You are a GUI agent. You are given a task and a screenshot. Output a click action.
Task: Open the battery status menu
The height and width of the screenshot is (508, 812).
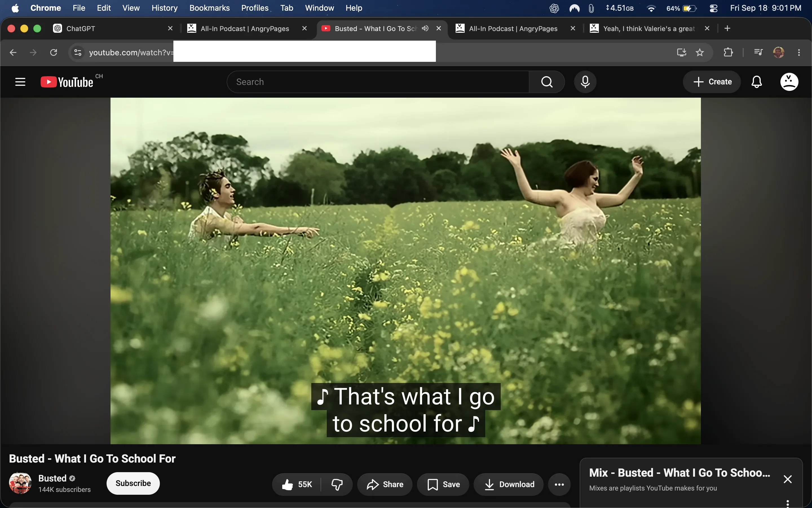pyautogui.click(x=681, y=8)
